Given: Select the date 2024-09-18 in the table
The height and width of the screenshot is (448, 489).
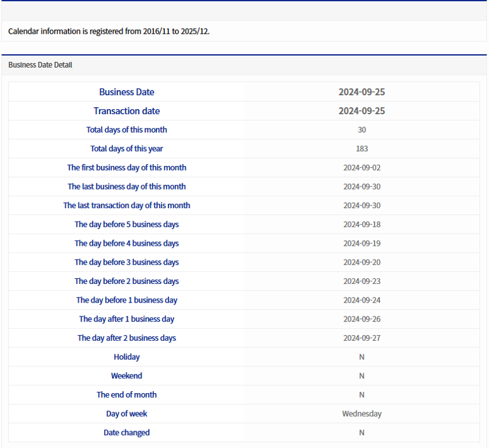Looking at the screenshot, I should pyautogui.click(x=361, y=225).
